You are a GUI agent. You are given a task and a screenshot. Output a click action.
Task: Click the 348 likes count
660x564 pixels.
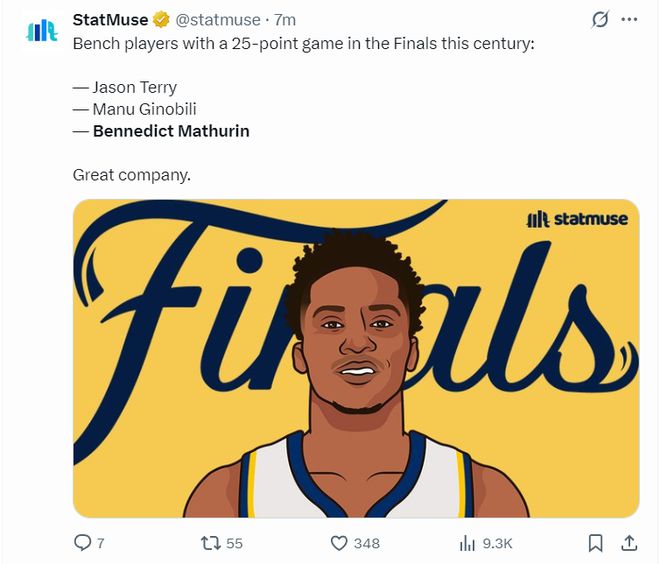(367, 543)
